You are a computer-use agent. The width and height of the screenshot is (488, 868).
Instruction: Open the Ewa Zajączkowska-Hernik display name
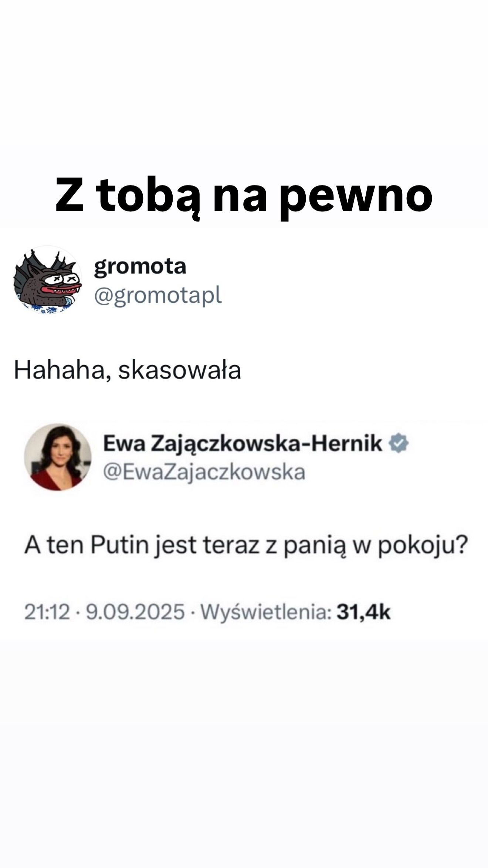(243, 443)
